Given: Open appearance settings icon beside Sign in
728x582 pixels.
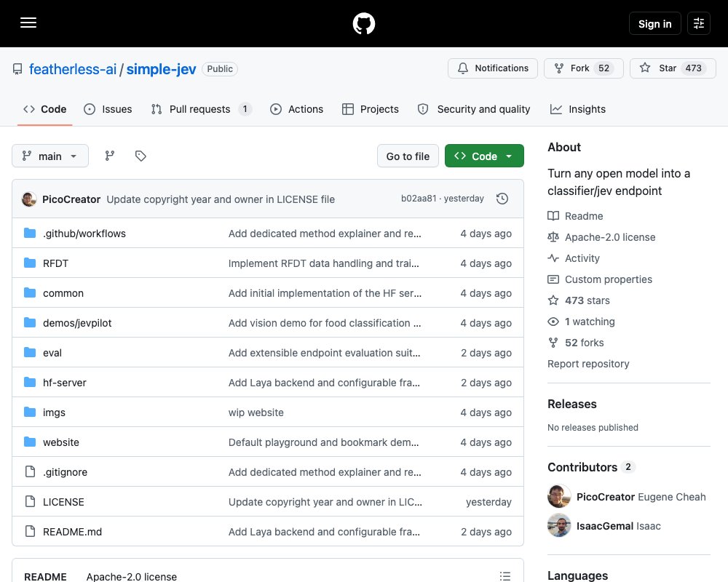Looking at the screenshot, I should point(699,23).
